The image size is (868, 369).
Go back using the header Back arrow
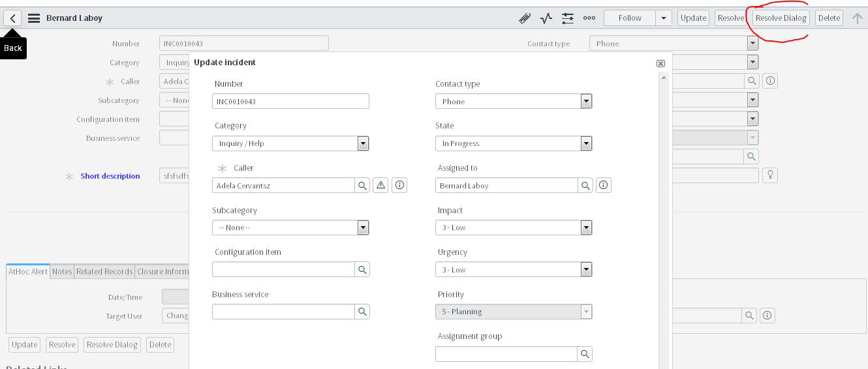[12, 18]
